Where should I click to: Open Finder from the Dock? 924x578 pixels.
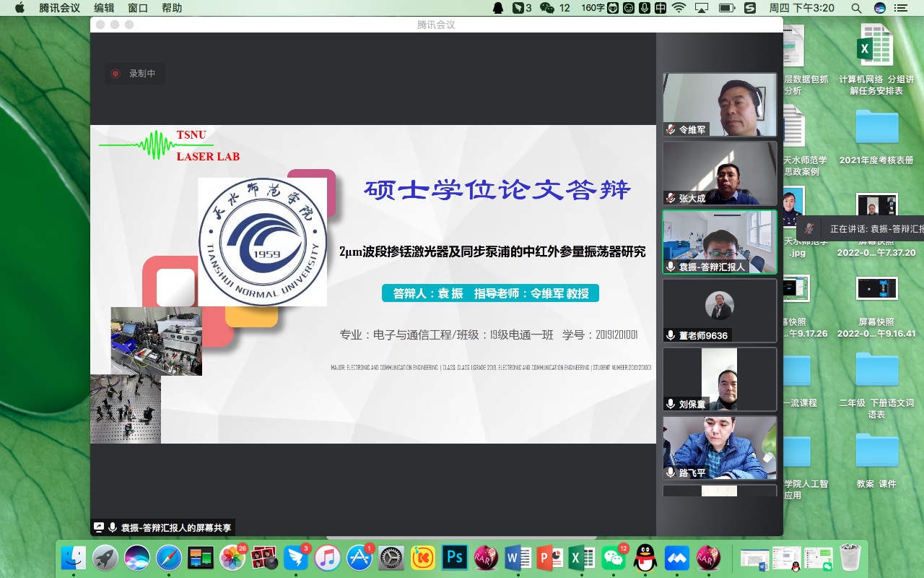[73, 557]
